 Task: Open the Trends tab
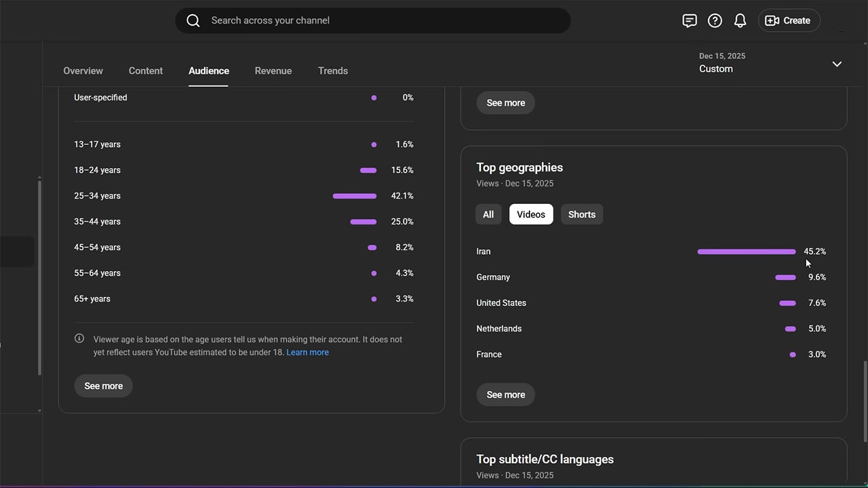coord(332,70)
